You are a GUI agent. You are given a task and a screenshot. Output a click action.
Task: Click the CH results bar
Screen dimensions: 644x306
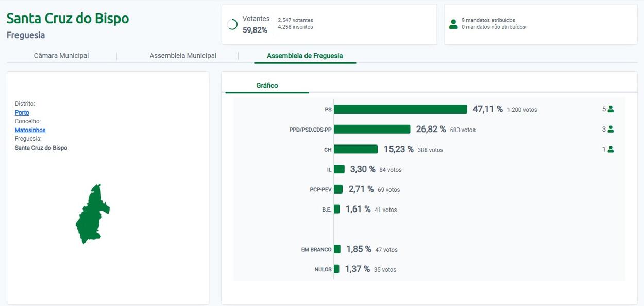click(355, 149)
